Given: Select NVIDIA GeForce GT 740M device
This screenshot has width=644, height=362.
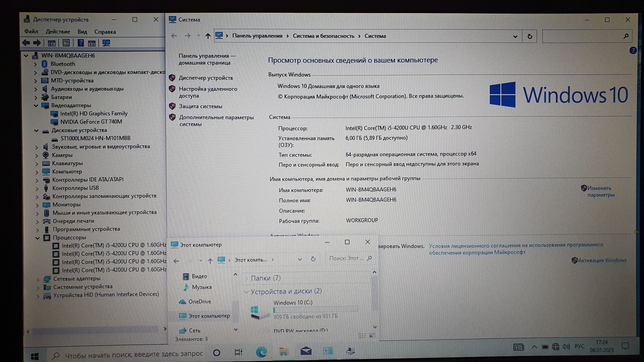Looking at the screenshot, I should [91, 122].
